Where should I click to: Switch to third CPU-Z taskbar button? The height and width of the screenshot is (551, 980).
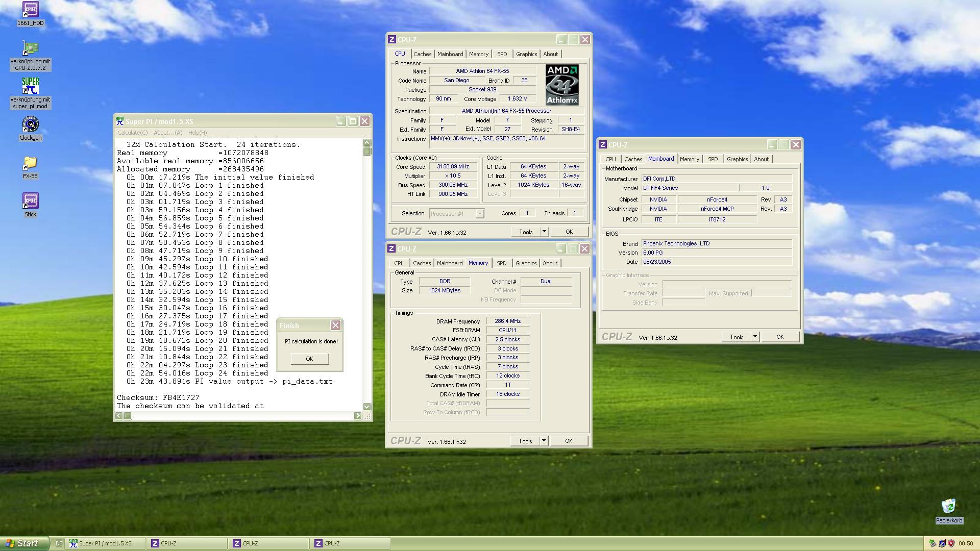(x=351, y=543)
